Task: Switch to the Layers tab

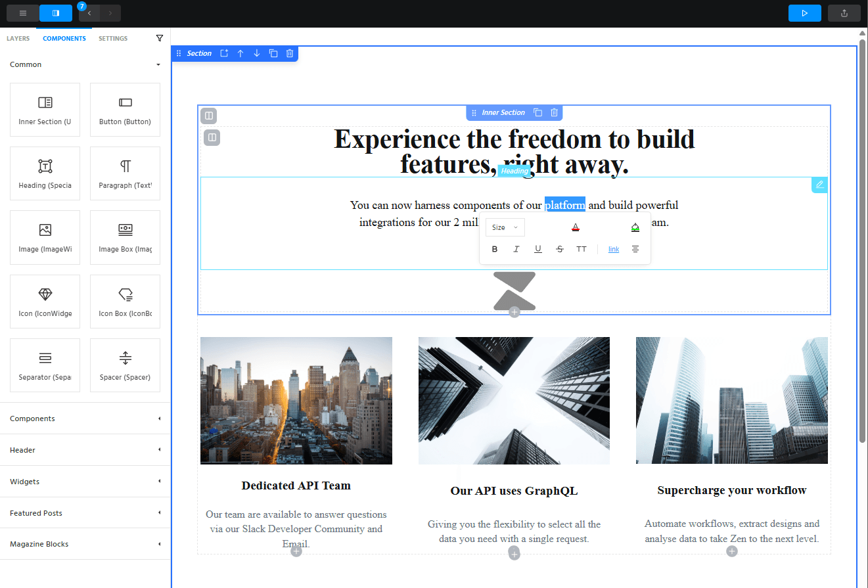Action: pyautogui.click(x=18, y=38)
